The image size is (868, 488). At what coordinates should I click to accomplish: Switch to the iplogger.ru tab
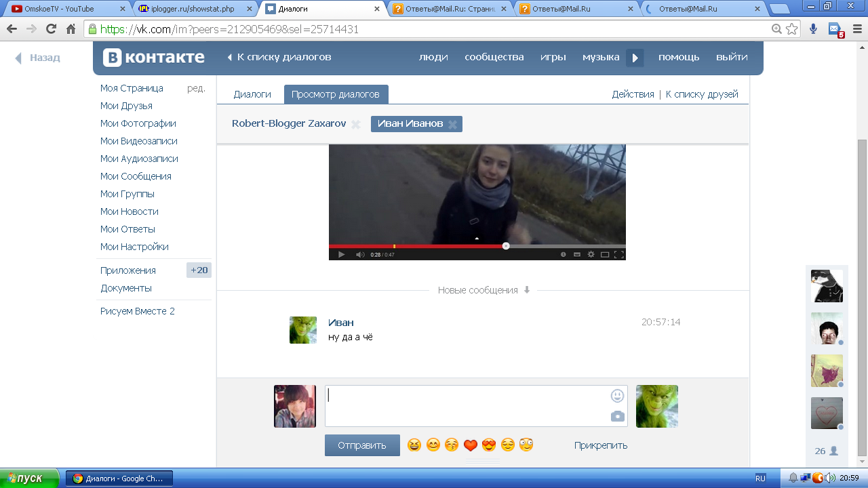click(194, 9)
